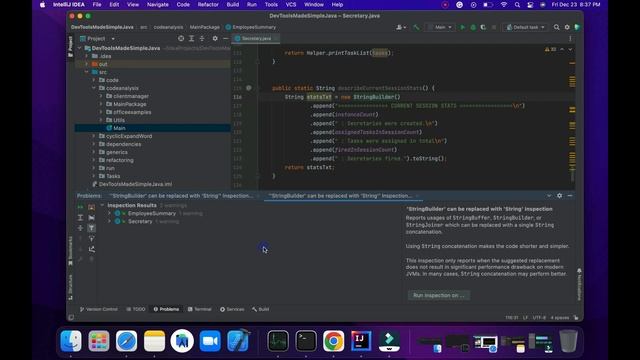
Task: Export inspection results icon
Action: tap(91, 249)
